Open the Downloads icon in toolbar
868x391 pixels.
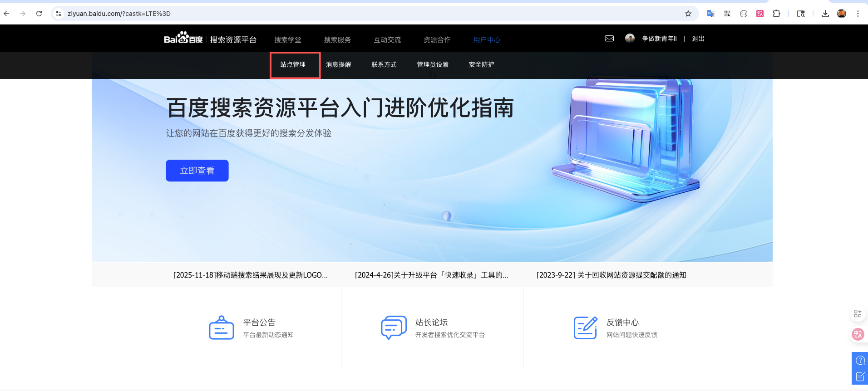[x=825, y=14]
